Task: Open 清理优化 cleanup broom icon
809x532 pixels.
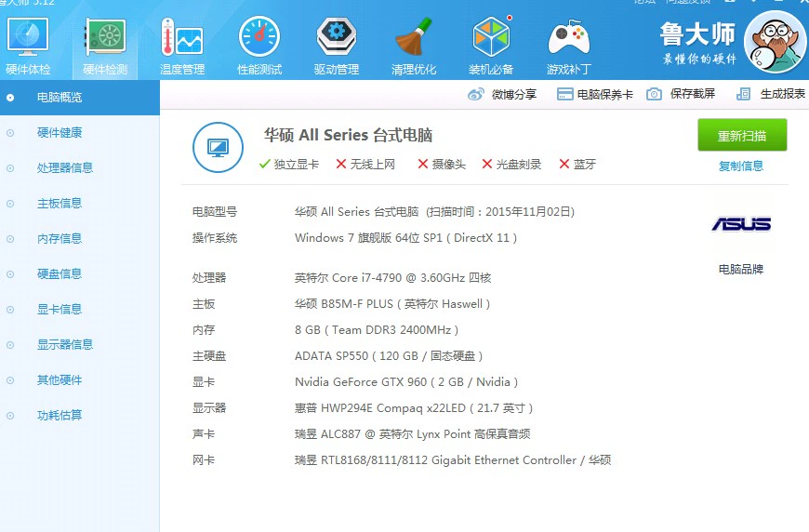Action: (414, 46)
